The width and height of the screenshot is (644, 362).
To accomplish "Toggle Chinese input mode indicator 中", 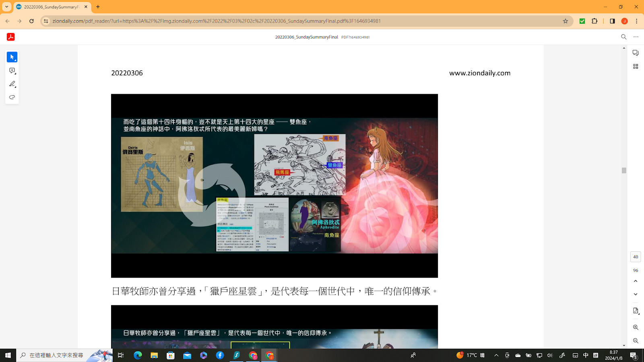I will (586, 355).
